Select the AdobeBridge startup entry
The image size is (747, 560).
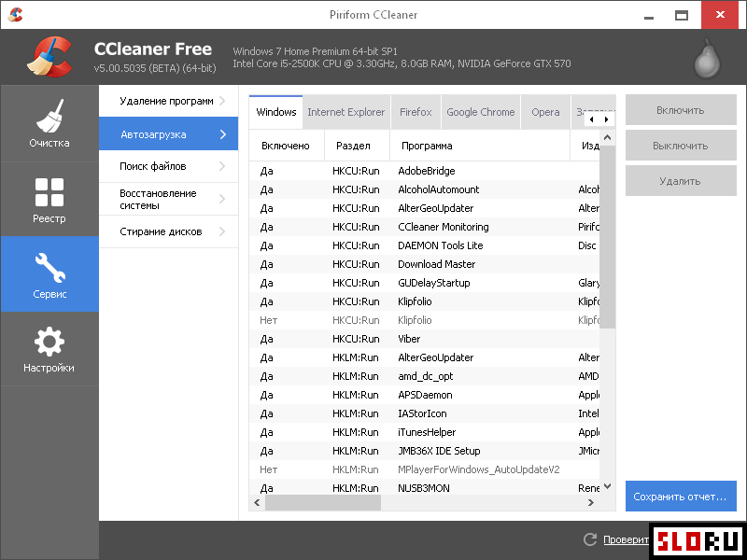(x=425, y=171)
